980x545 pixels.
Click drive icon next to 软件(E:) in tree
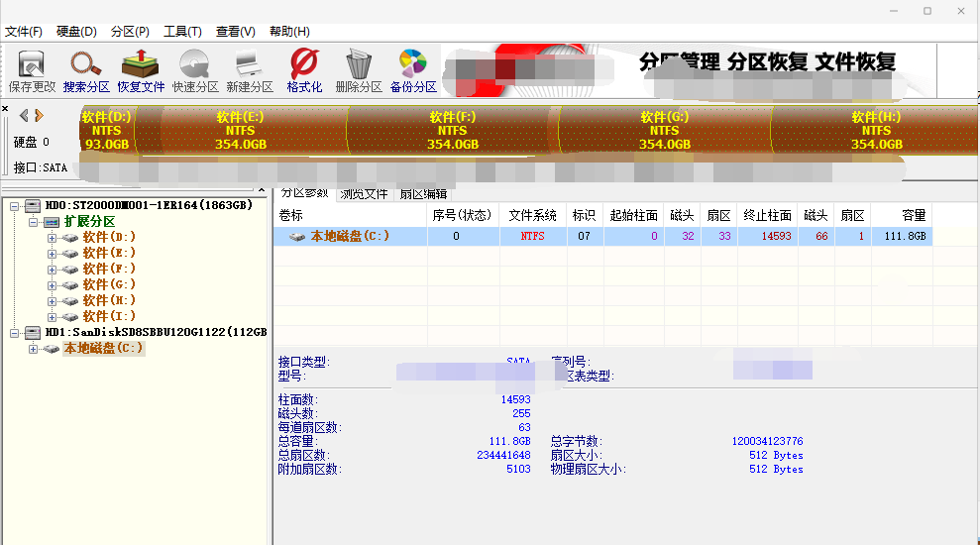[70, 253]
